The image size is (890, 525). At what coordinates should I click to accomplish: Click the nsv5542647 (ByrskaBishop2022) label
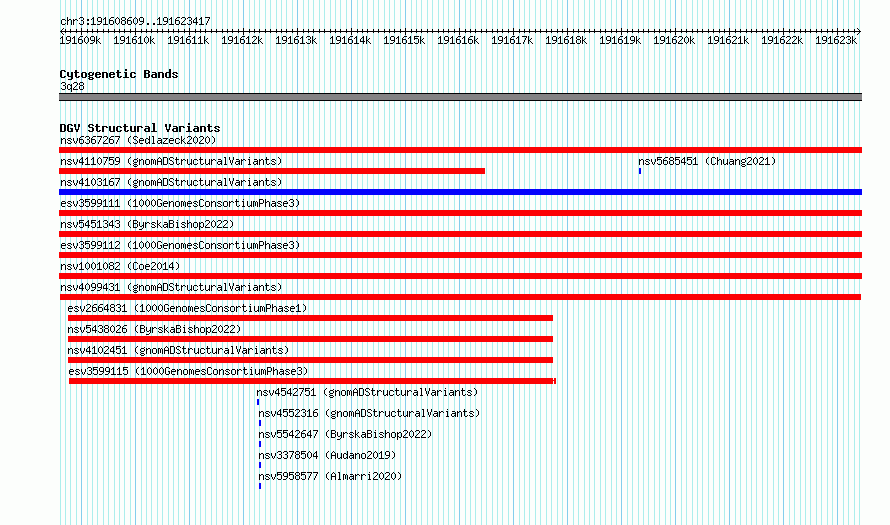pos(345,434)
